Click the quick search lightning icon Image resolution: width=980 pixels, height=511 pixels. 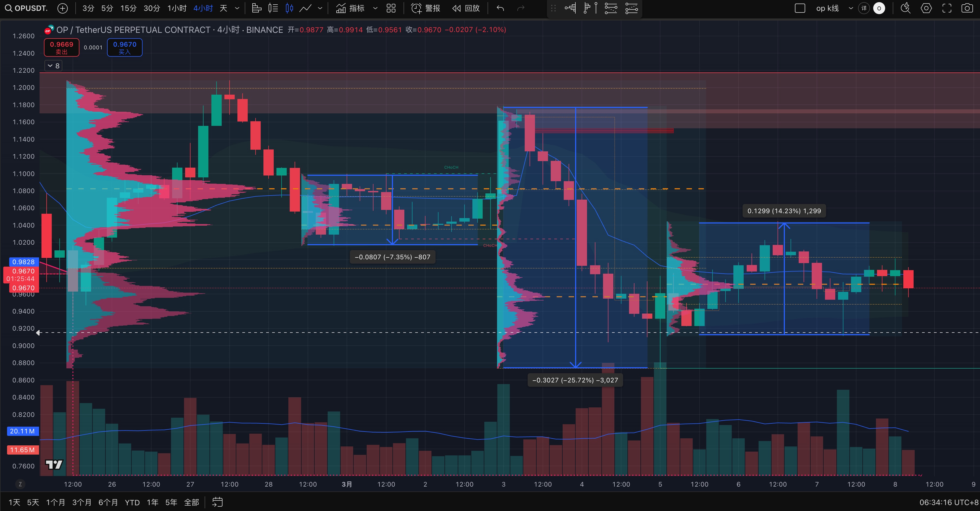click(905, 8)
